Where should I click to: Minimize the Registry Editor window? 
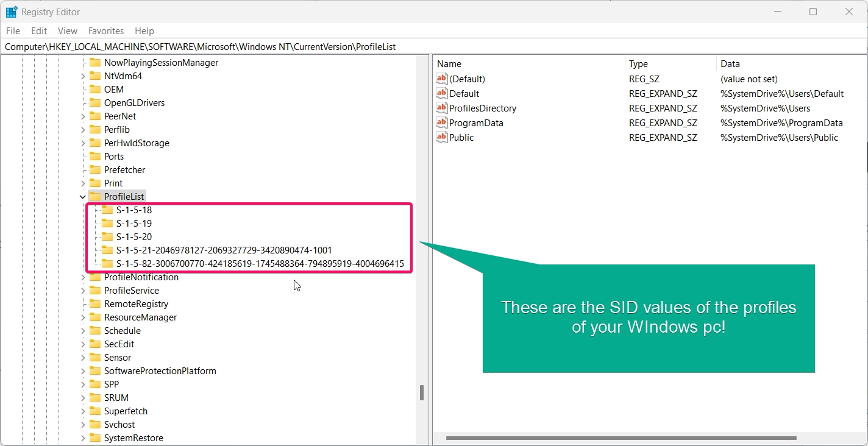point(777,12)
